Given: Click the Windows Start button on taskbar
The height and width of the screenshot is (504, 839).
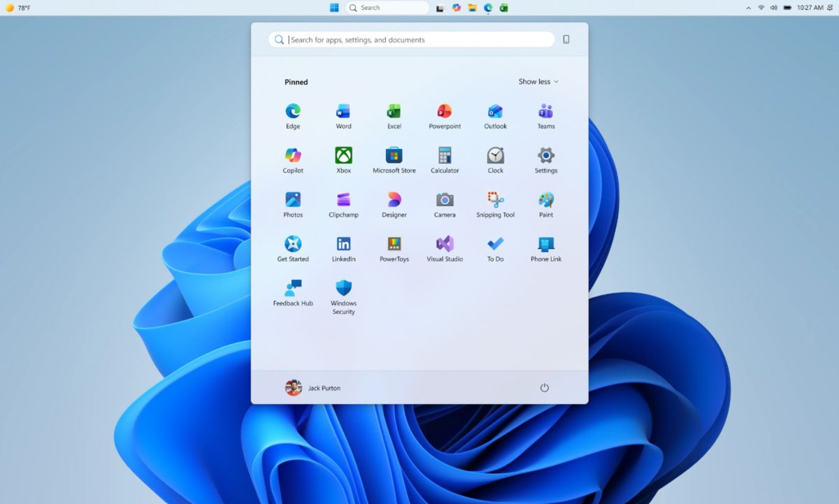Looking at the screenshot, I should [334, 8].
